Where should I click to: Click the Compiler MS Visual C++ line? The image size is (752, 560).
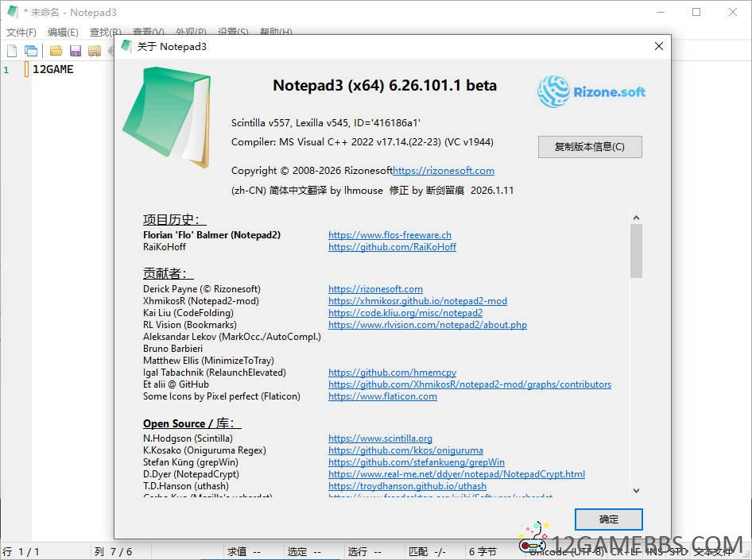click(x=362, y=142)
